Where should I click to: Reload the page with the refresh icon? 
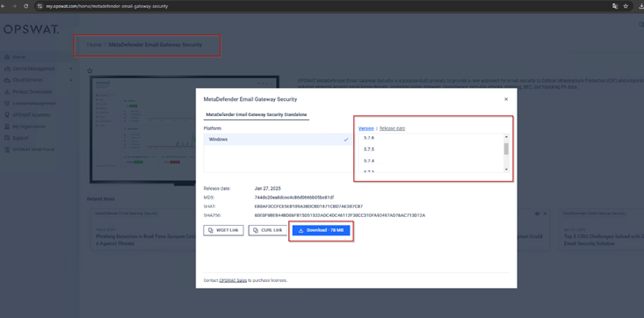click(x=26, y=6)
